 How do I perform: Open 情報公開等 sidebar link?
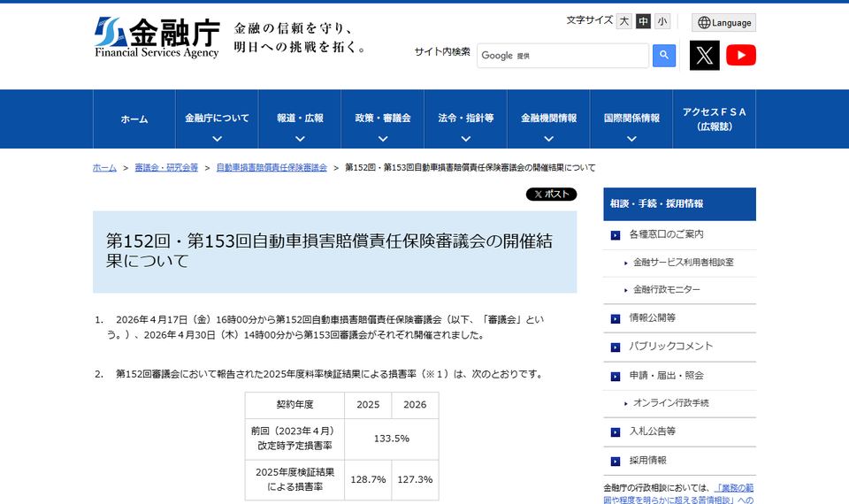653,317
